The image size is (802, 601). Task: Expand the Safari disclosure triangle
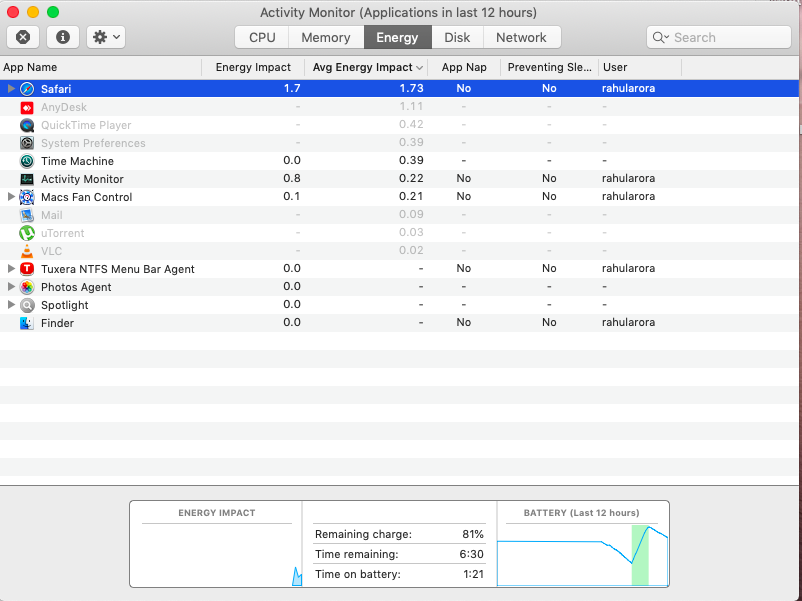tap(11, 88)
